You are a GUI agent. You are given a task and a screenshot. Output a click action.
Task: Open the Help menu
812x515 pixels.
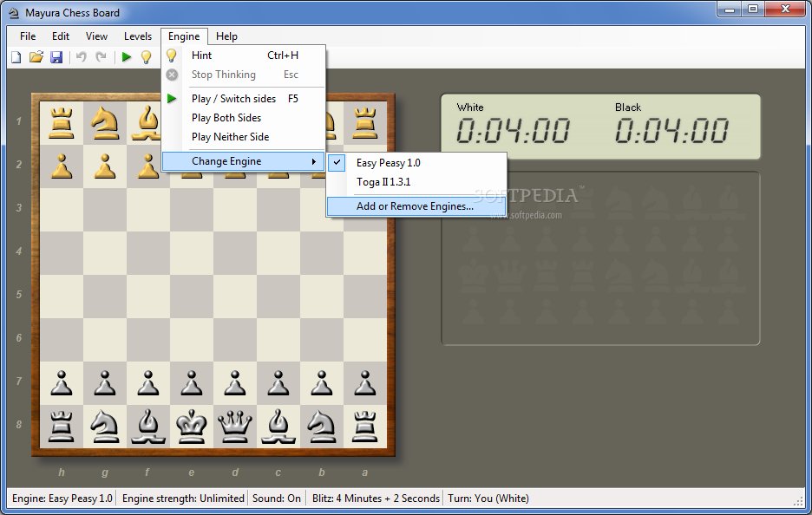click(226, 36)
